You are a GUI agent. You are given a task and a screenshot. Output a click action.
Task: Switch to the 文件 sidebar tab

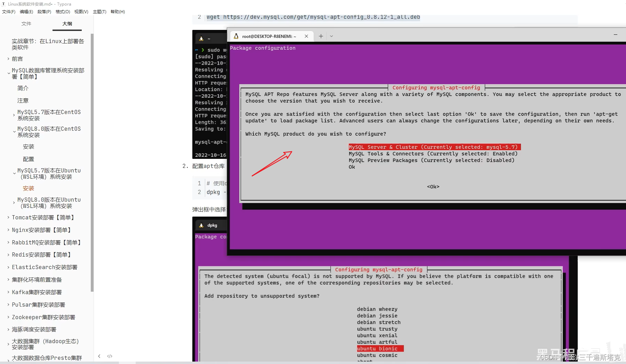26,24
